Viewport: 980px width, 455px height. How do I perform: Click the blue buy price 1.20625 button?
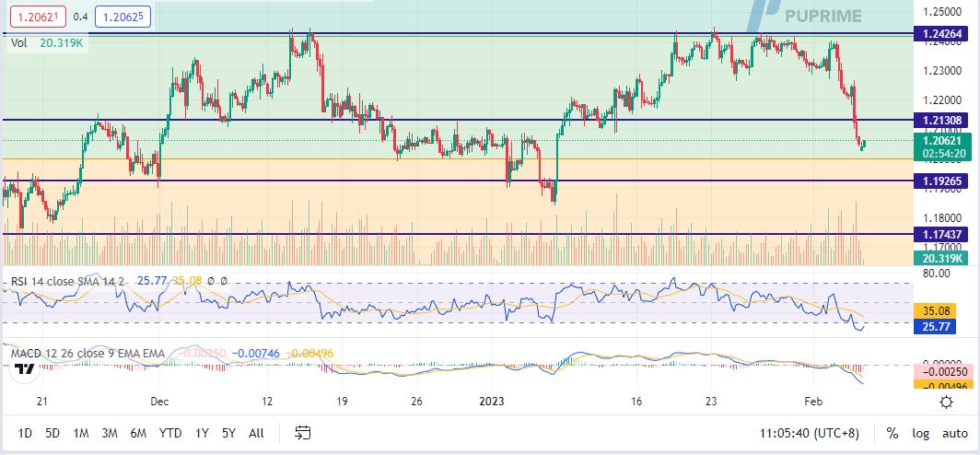(123, 17)
